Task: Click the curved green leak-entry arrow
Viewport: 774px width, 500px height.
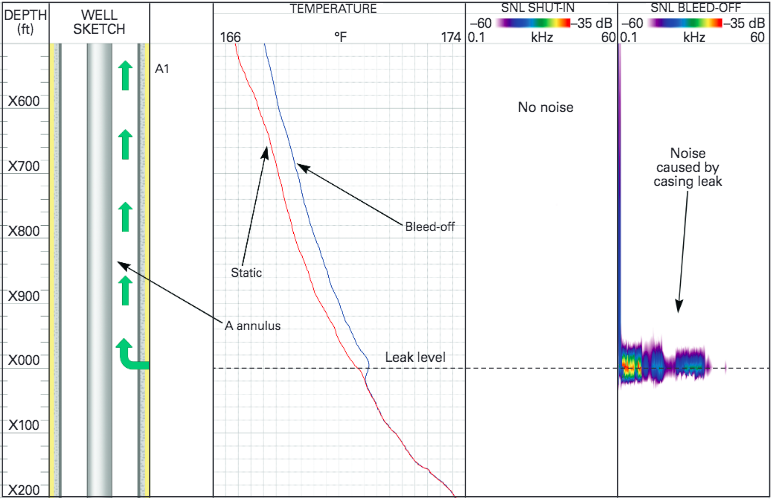Action: click(132, 354)
